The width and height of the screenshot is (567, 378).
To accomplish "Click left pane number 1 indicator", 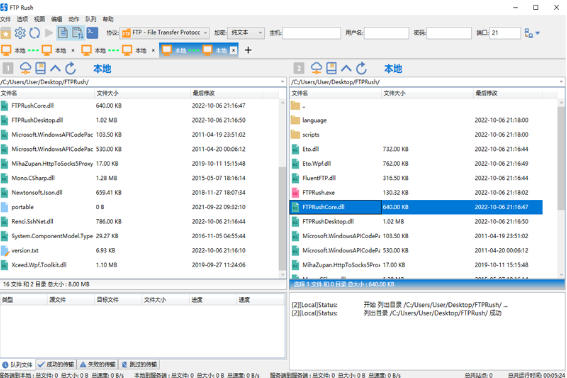I will (8, 68).
